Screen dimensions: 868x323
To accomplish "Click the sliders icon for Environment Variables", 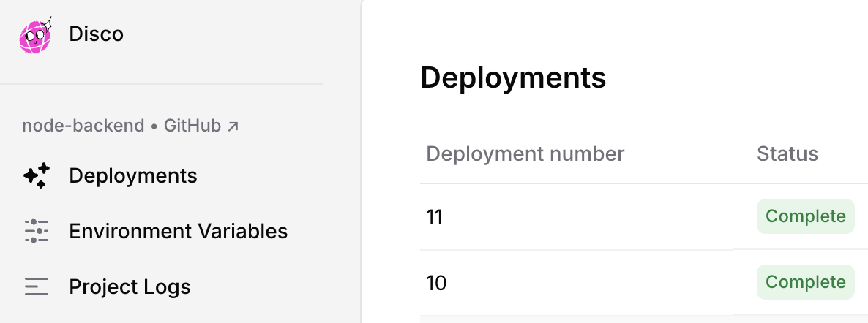I will tap(37, 232).
